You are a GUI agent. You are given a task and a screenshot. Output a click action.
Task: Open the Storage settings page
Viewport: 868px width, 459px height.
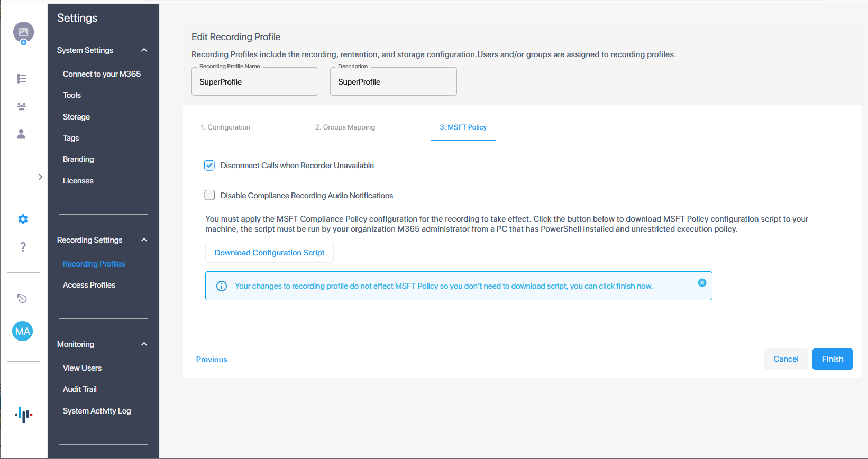tap(76, 117)
